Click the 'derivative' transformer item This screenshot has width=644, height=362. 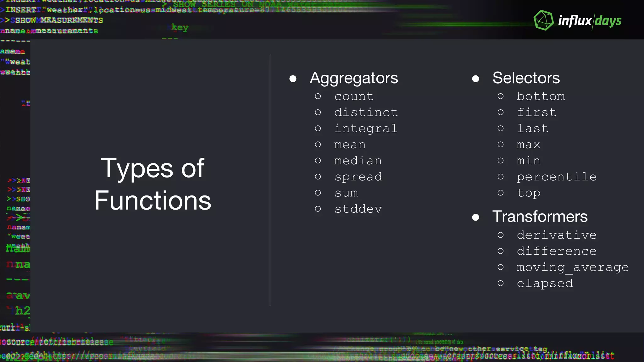(x=557, y=235)
